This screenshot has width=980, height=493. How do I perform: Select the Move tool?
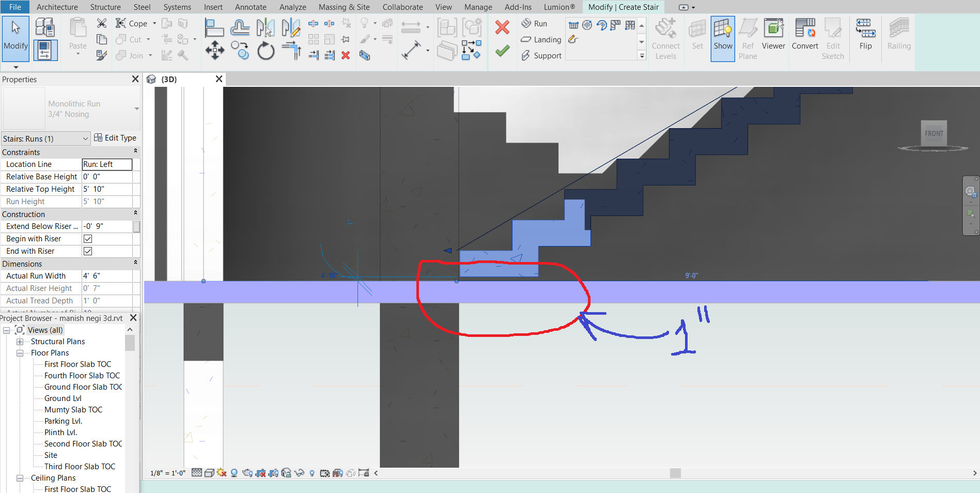click(x=214, y=51)
